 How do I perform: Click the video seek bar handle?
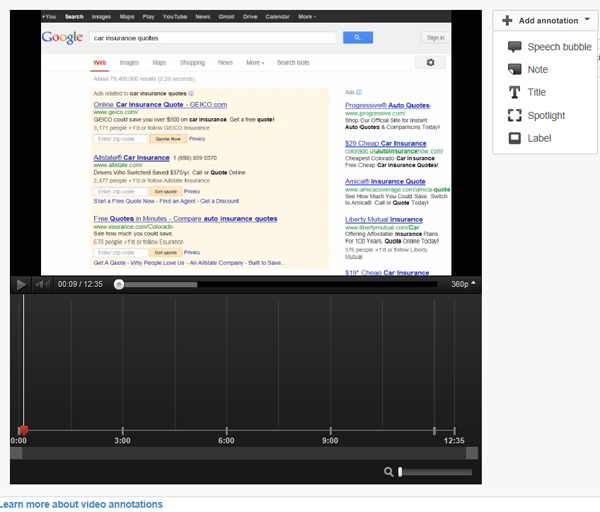click(119, 284)
